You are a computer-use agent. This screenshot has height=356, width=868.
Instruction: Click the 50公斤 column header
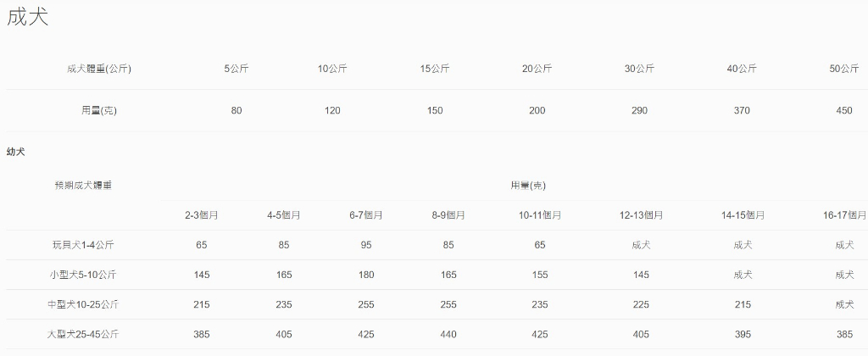(843, 69)
